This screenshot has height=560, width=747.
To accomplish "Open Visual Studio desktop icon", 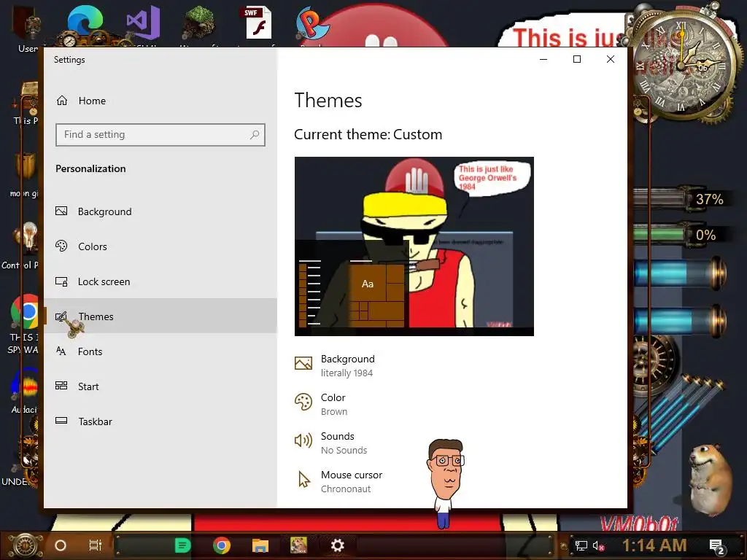I will click(144, 24).
